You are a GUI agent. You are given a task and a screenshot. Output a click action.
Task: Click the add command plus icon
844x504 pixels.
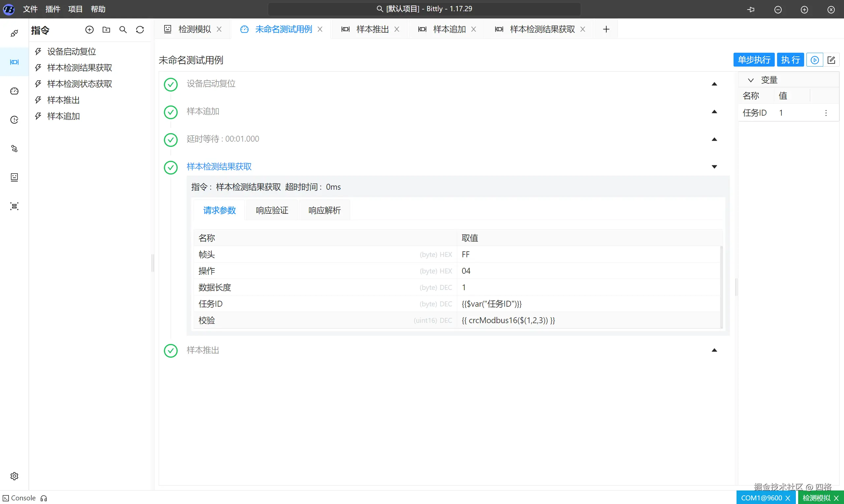[89, 30]
